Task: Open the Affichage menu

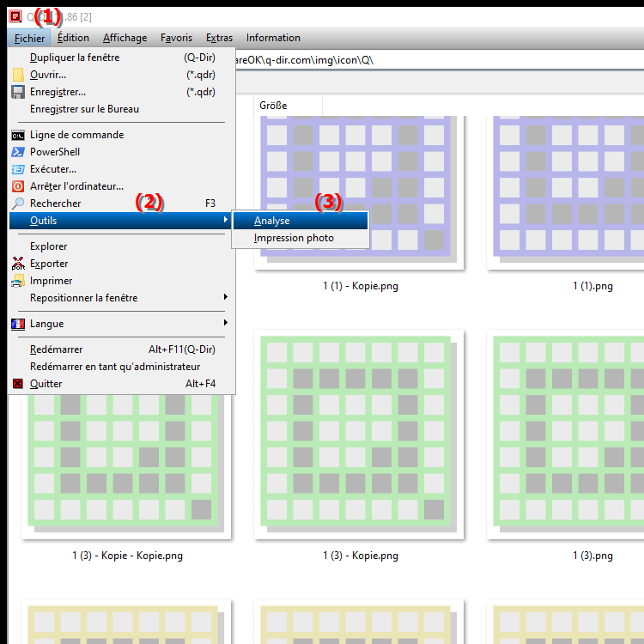Action: coord(125,38)
